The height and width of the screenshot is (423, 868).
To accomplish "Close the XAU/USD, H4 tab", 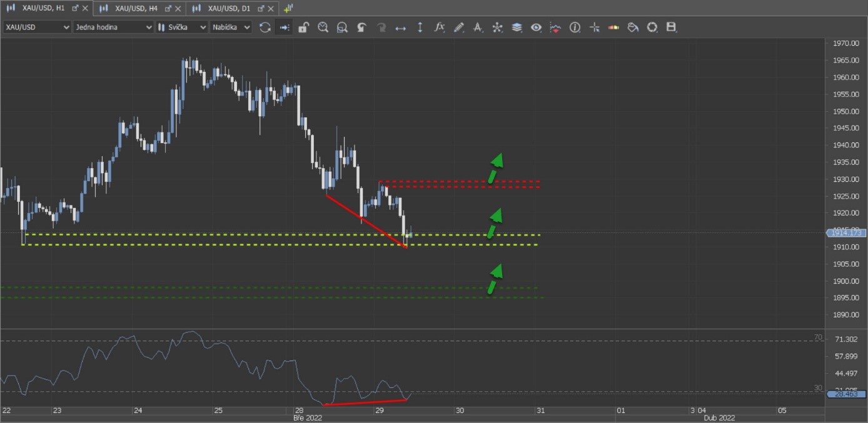I will (179, 8).
